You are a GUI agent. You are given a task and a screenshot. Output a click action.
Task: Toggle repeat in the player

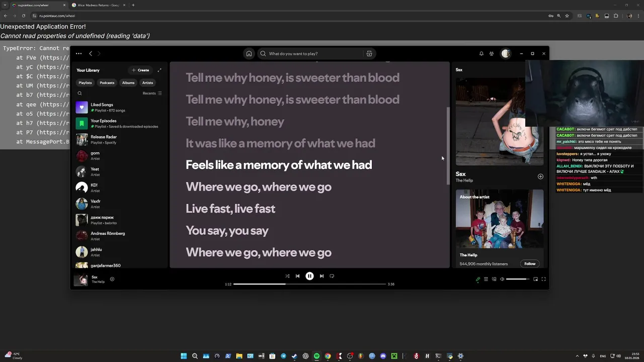[x=332, y=276]
